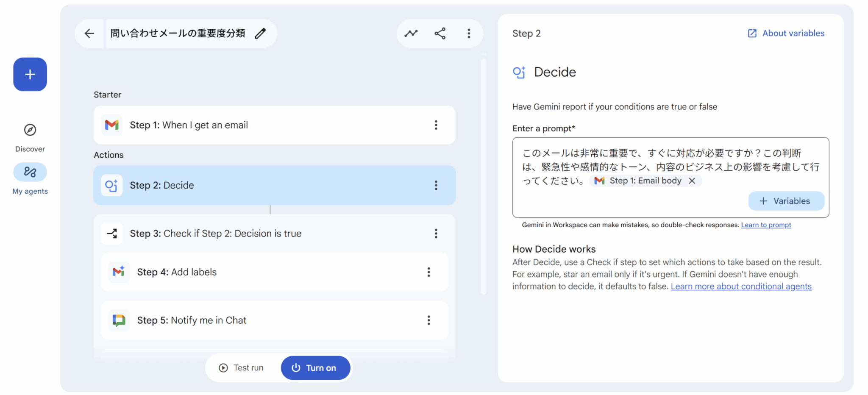This screenshot has width=868, height=395.
Task: Go to My agents
Action: click(x=30, y=172)
